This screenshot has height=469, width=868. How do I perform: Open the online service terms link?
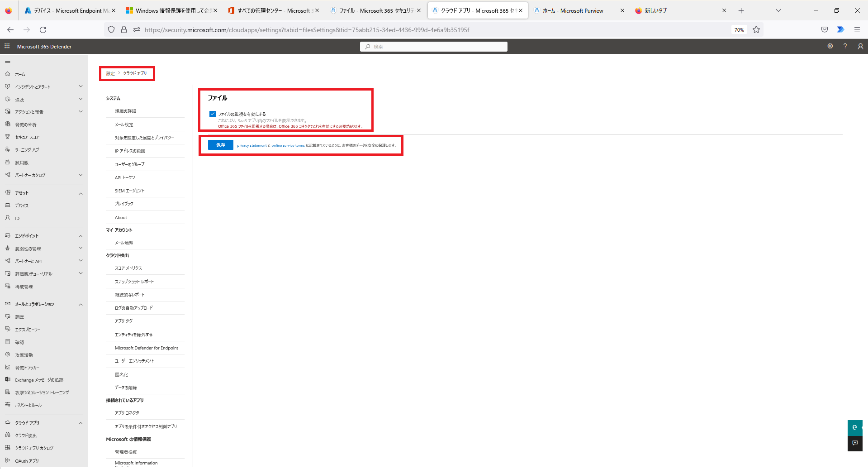288,145
